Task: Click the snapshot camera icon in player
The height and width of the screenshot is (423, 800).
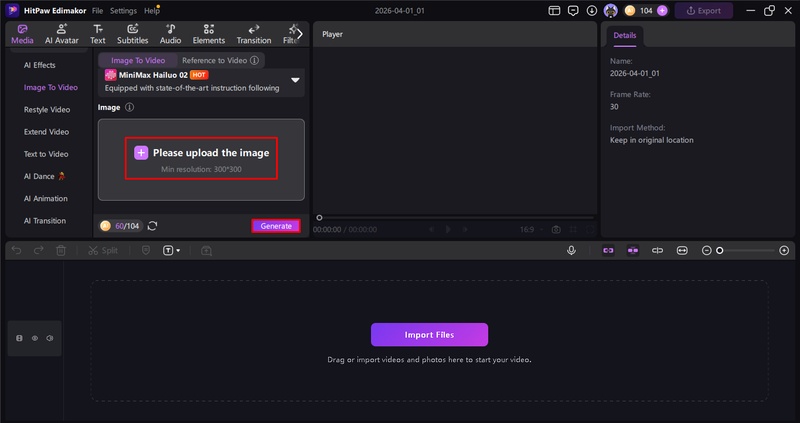Action: [x=556, y=229]
